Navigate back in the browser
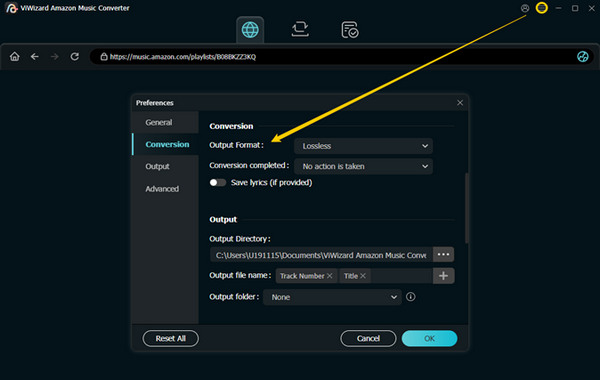 (35, 57)
